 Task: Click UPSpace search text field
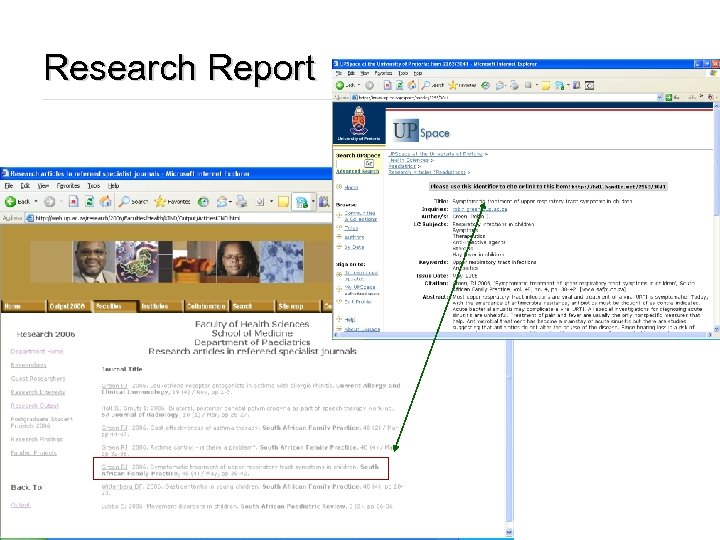pyautogui.click(x=349, y=163)
